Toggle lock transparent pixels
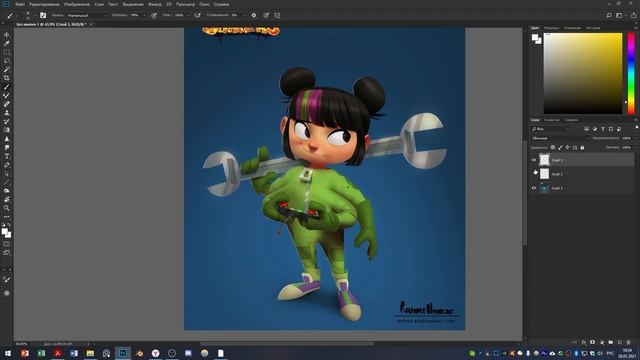 [553, 147]
